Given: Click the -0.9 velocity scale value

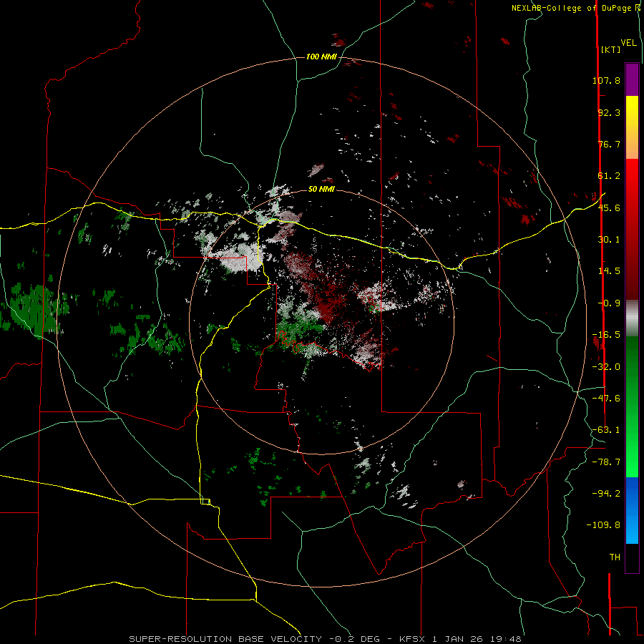Looking at the screenshot, I should (x=609, y=303).
